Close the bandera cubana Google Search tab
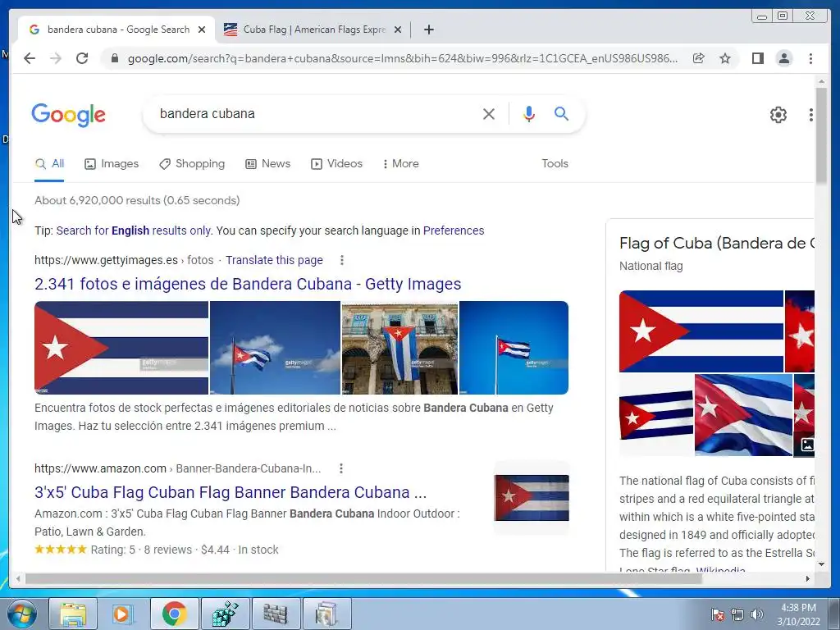 pos(202,30)
